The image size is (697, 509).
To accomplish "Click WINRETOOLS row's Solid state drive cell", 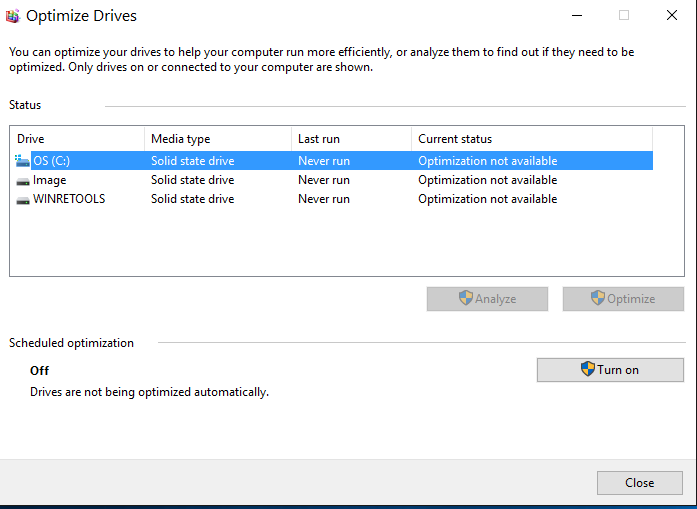I will [192, 199].
